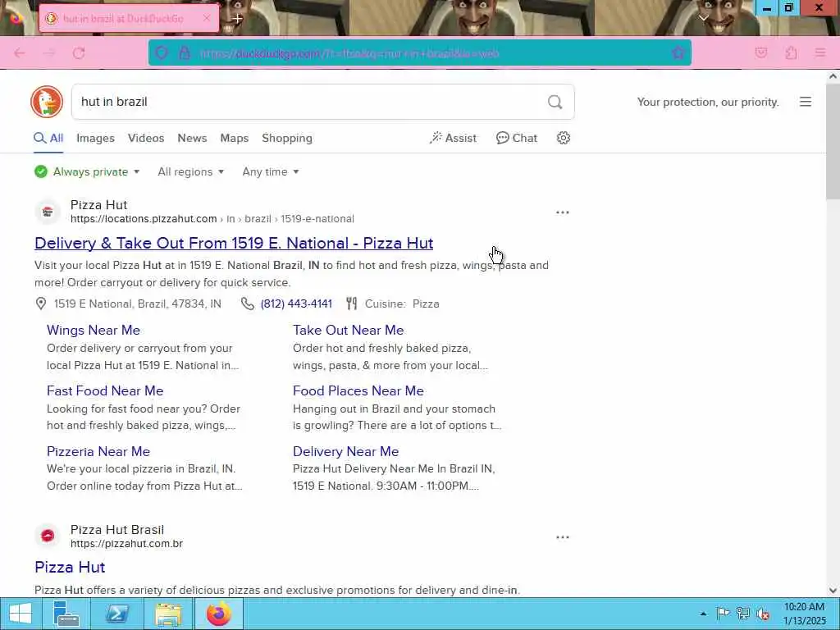Viewport: 840px width, 630px height.
Task: Click the Pizza Hut Brasil favicon
Action: (48, 536)
